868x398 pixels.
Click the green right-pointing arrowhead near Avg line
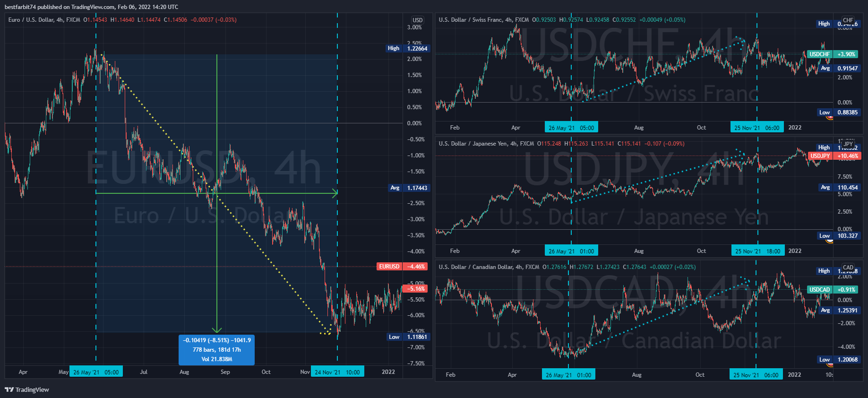pos(335,193)
